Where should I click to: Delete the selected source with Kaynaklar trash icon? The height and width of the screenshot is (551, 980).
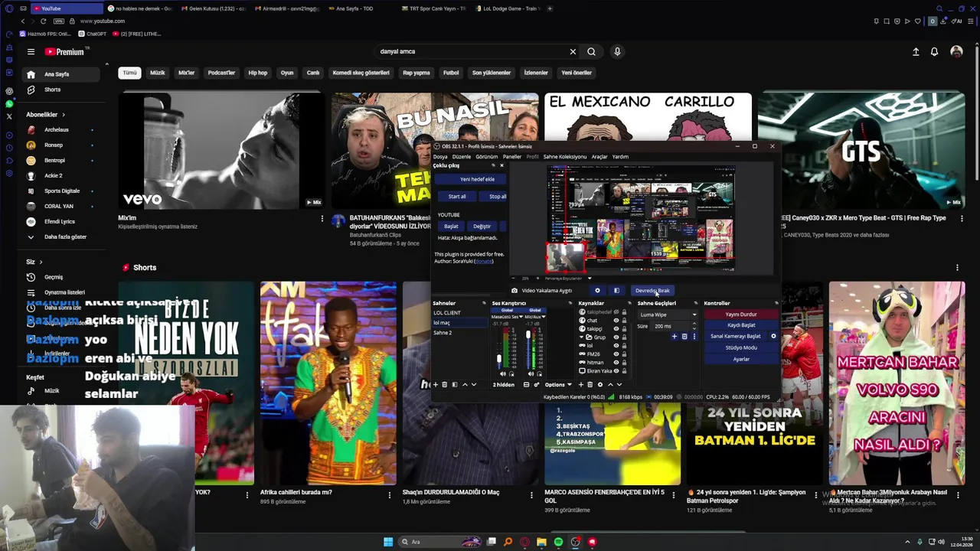coord(590,385)
